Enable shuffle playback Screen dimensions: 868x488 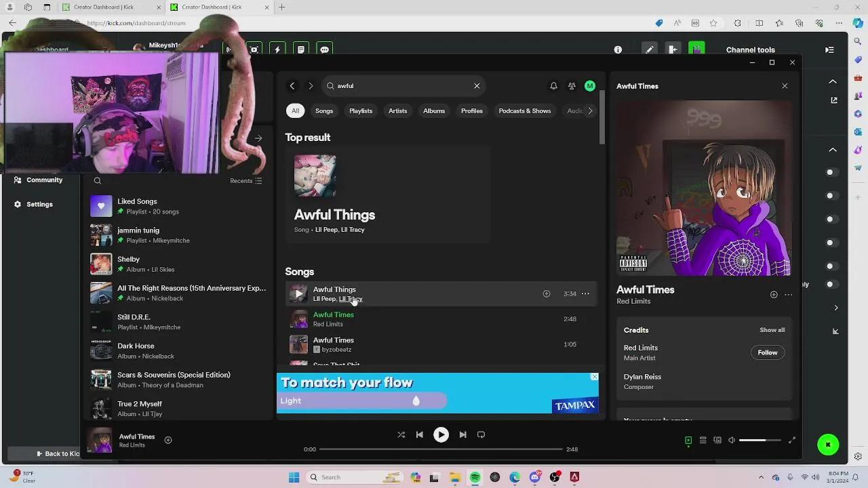pyautogui.click(x=401, y=434)
